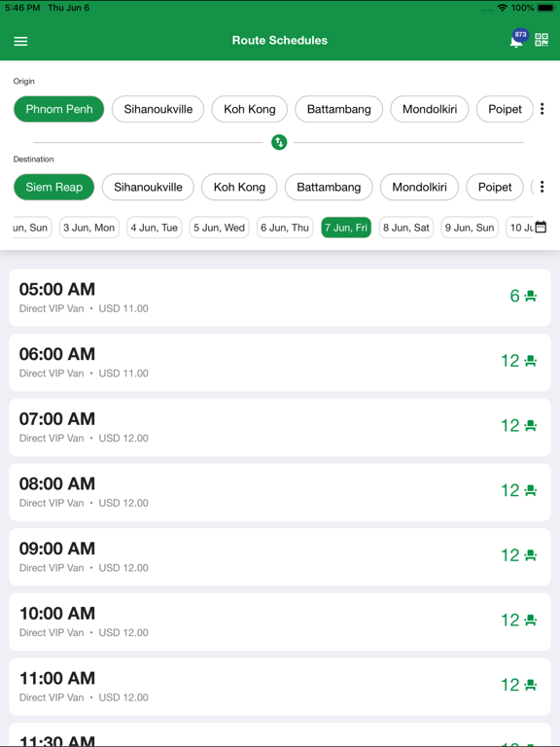The height and width of the screenshot is (747, 560).
Task: Select Koh Kong origin chip
Action: (x=250, y=109)
